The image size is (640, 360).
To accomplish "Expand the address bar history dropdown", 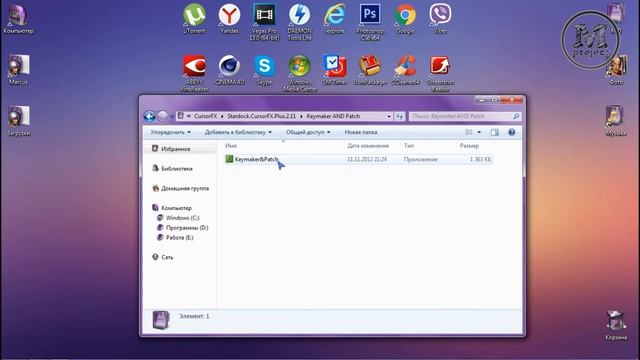I will [x=389, y=116].
